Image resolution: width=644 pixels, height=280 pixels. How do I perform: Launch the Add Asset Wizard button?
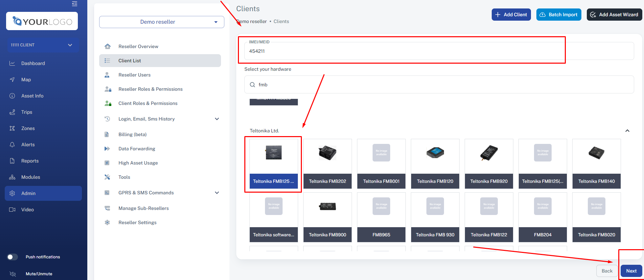click(x=614, y=15)
